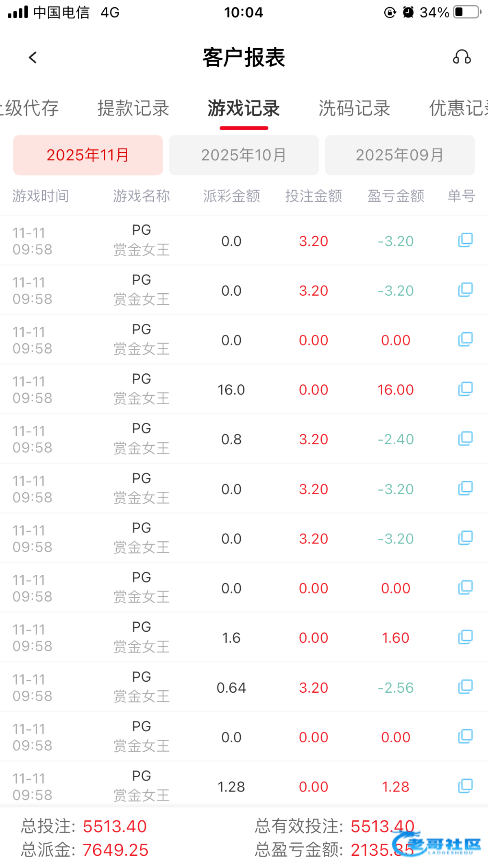Tap the 投注金额 column header

[x=314, y=196]
